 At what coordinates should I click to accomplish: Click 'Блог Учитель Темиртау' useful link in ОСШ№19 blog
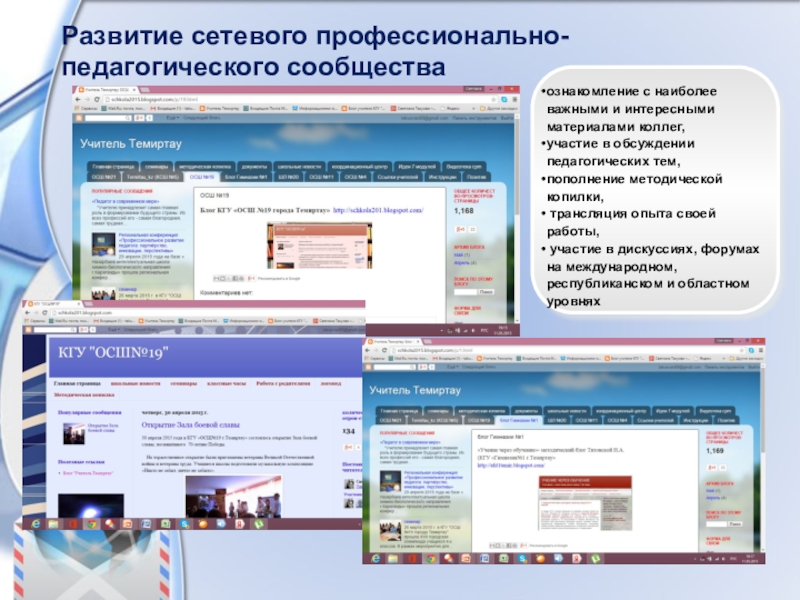point(88,473)
